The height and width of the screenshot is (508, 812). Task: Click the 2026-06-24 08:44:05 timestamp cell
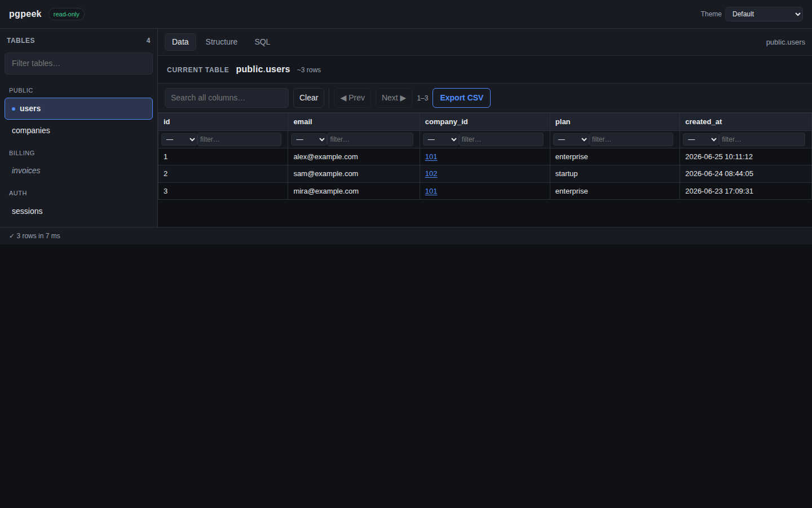[745, 174]
